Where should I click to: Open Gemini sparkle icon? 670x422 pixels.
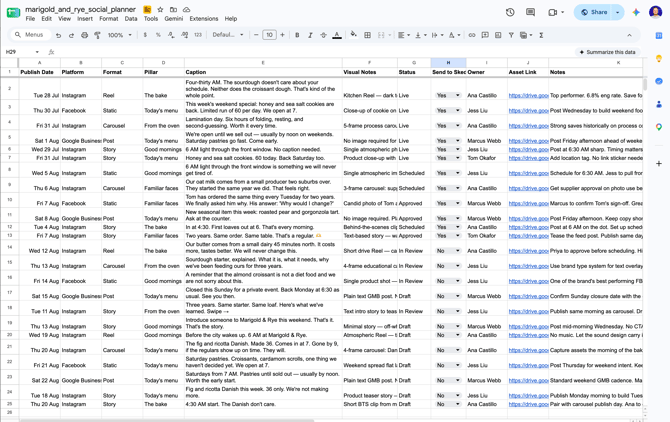coord(636,12)
